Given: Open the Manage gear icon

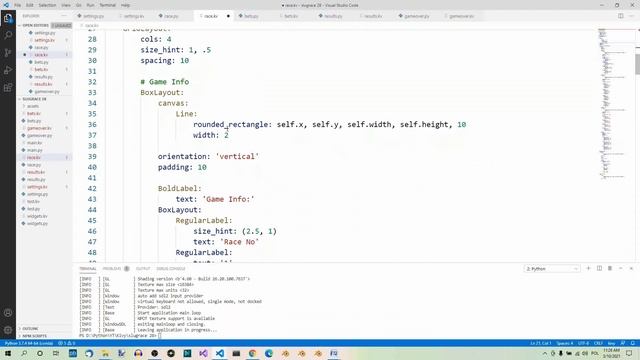Looking at the screenshot, I should 8,330.
